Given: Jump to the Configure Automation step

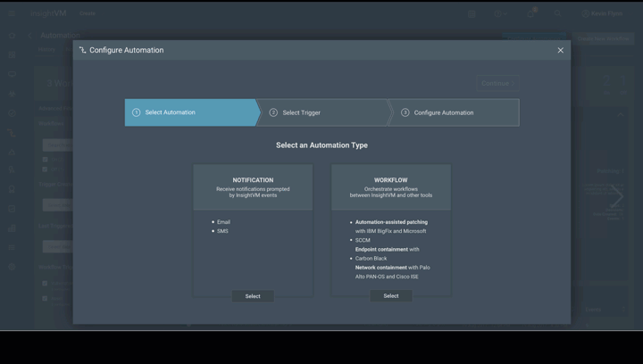Looking at the screenshot, I should 454,112.
